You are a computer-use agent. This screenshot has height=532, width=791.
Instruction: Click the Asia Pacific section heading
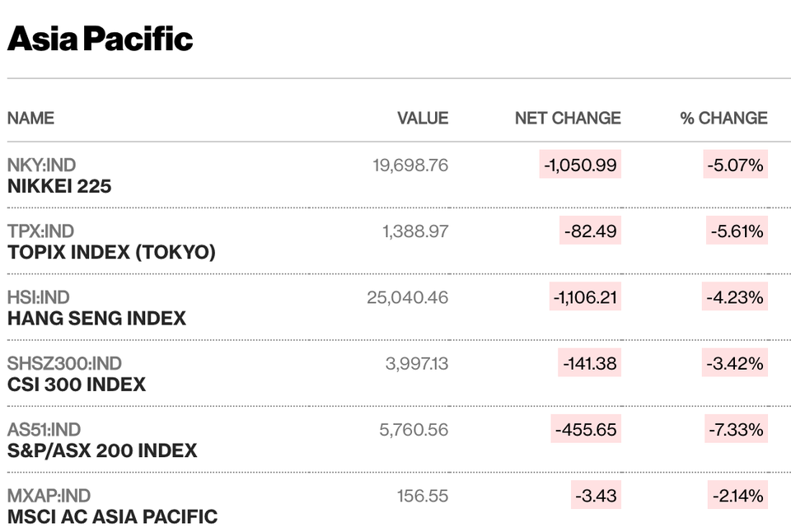tap(100, 39)
